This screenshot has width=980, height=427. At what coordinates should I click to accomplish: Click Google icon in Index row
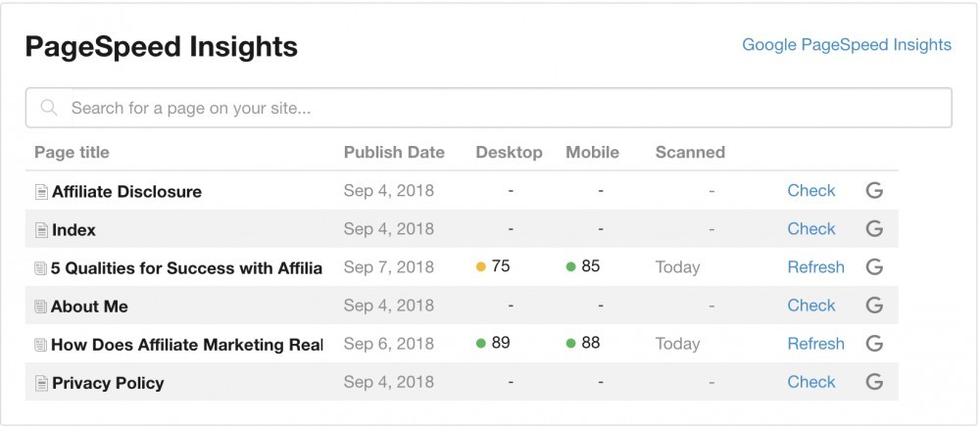click(x=874, y=229)
